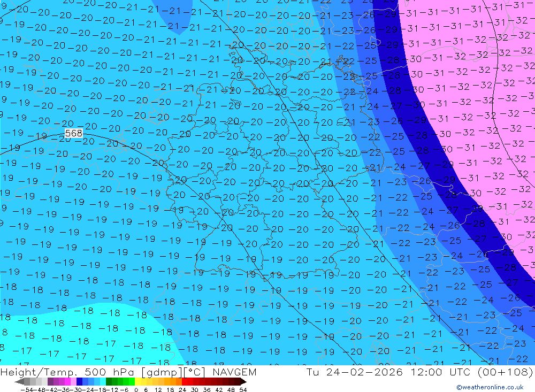Click the (00+108) forecast hour text
Screen dimensions: 535x392
(x=506, y=372)
